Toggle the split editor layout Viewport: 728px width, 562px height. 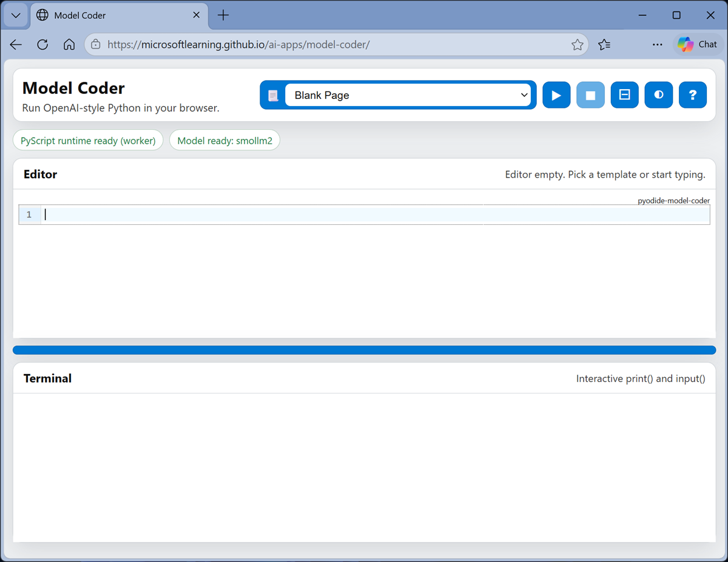[624, 95]
